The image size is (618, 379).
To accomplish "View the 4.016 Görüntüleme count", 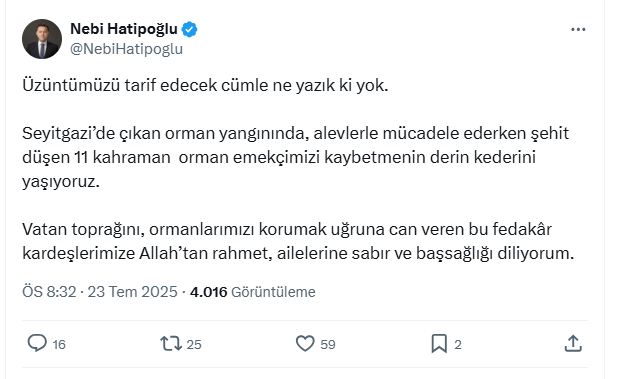I will [x=253, y=292].
